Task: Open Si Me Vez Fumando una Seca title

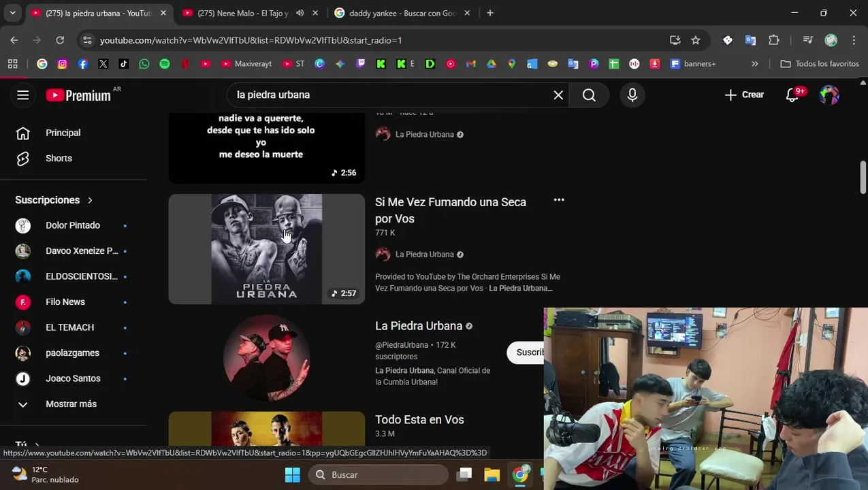Action: pyautogui.click(x=451, y=210)
